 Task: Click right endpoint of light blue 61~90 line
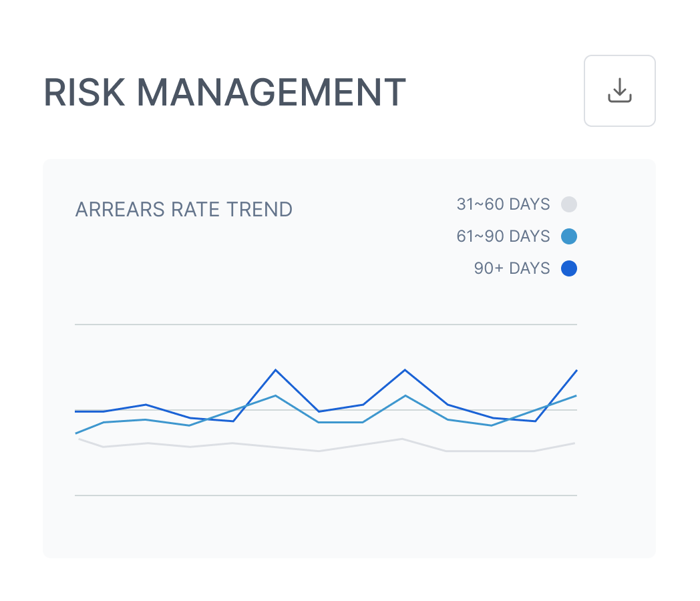[x=576, y=396]
